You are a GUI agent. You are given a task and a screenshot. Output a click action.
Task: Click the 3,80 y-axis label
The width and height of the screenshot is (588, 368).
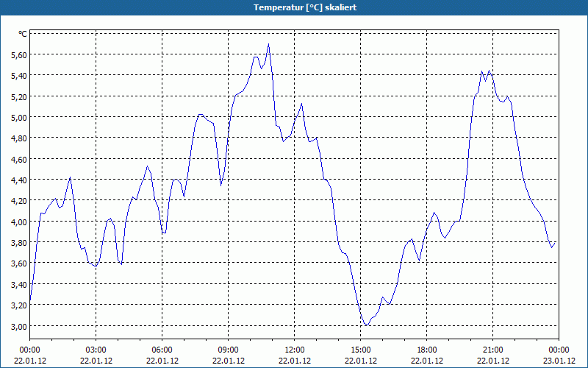pyautogui.click(x=20, y=243)
